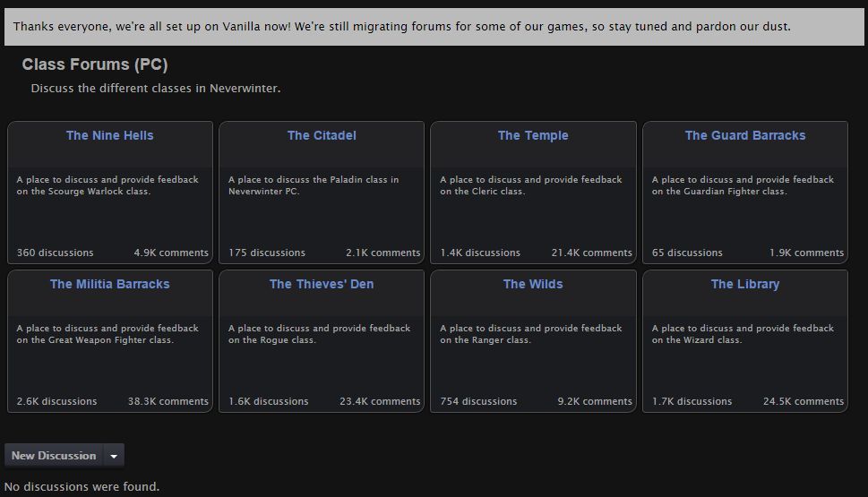Open The Temple forum link
This screenshot has width=868, height=497.
pos(533,135)
